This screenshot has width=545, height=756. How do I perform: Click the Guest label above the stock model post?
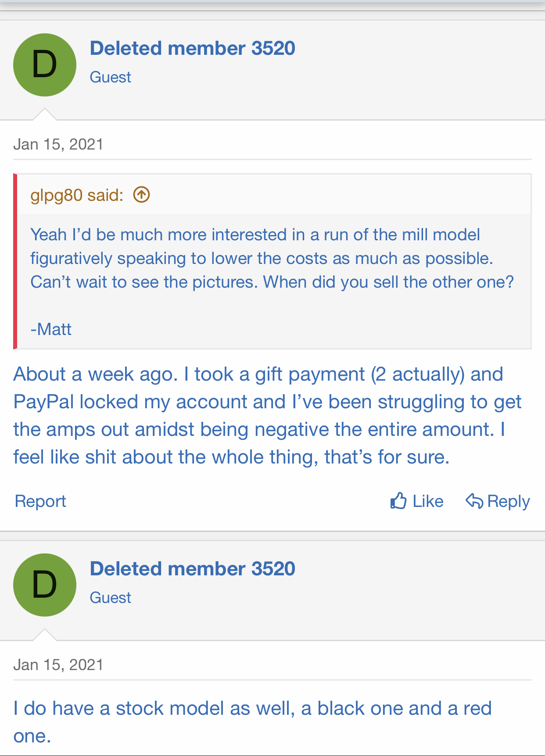pos(110,598)
